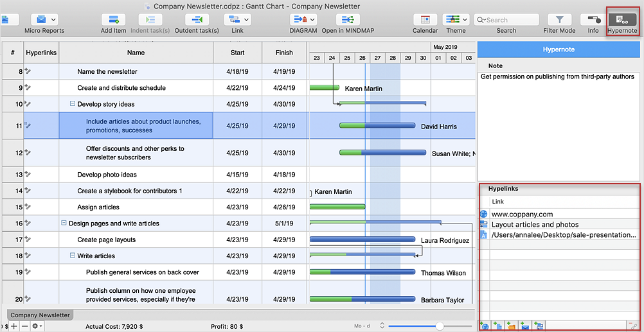Click the zoom slider handle
The image size is (644, 332).
(440, 326)
